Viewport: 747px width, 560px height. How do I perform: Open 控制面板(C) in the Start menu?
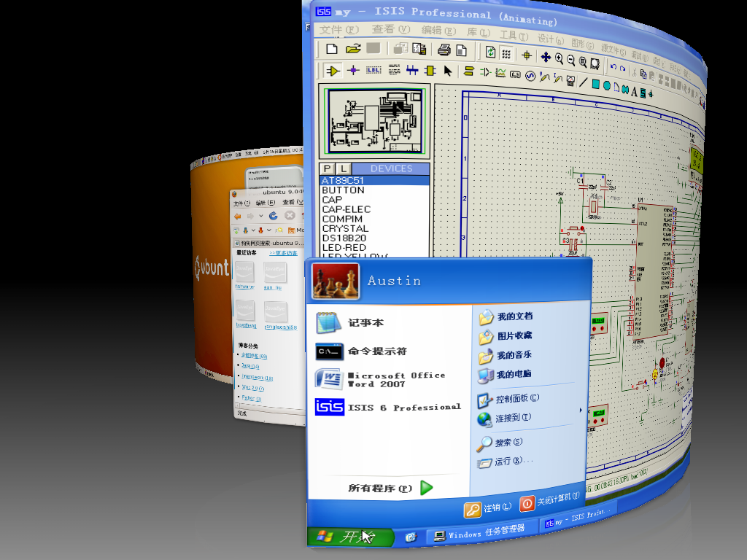point(508,399)
